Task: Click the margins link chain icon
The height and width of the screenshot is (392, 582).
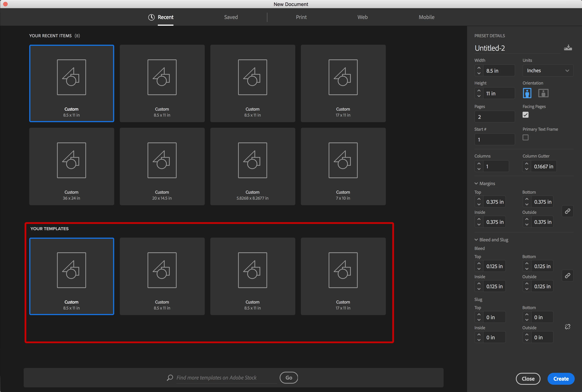Action: [567, 211]
